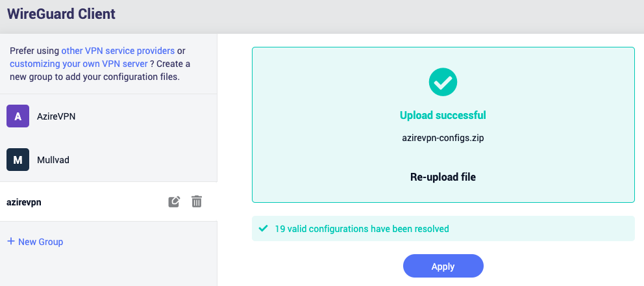Screen dimensions: 644x286
Task: Click the azirevpn-configs.zip file name
Action: click(x=443, y=138)
